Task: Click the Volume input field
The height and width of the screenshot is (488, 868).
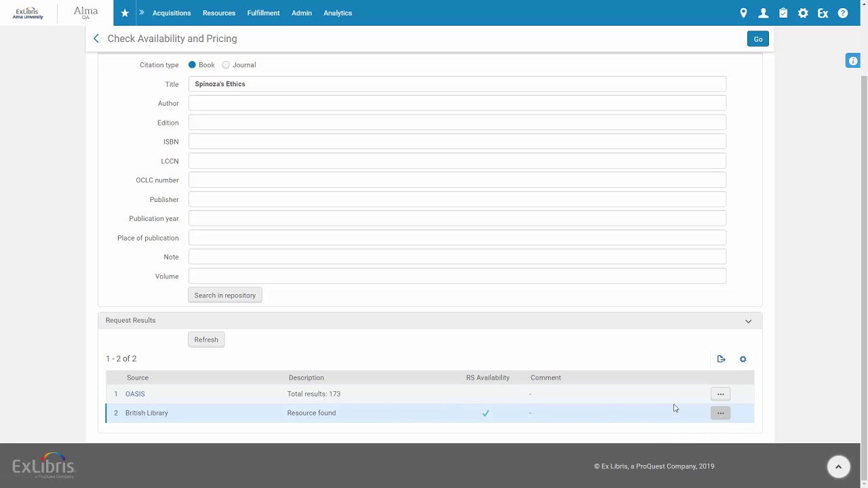Action: tap(457, 276)
